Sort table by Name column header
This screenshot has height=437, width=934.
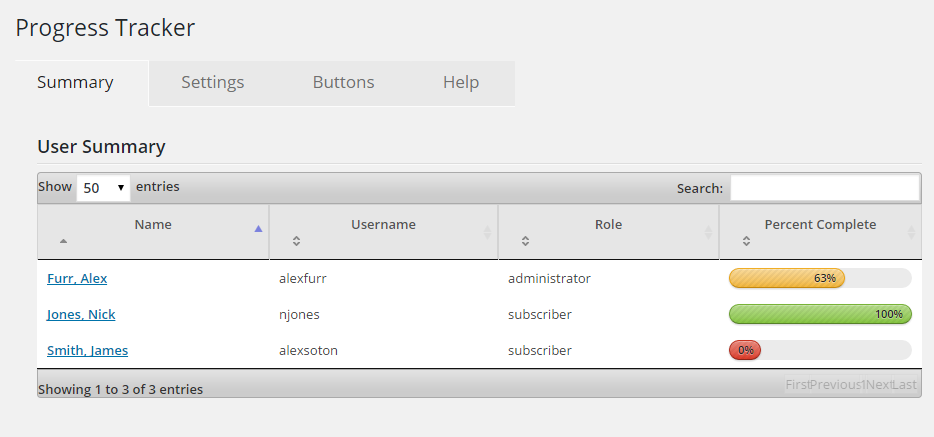tap(153, 232)
